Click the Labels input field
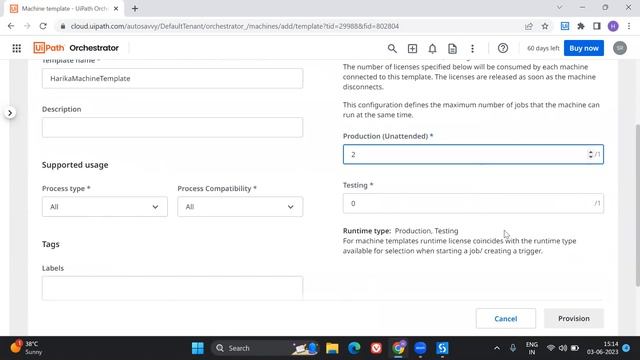The width and height of the screenshot is (640, 360). click(172, 288)
